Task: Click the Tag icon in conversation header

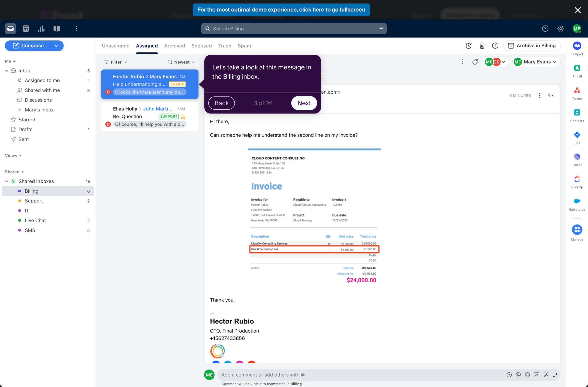Action: [x=475, y=62]
